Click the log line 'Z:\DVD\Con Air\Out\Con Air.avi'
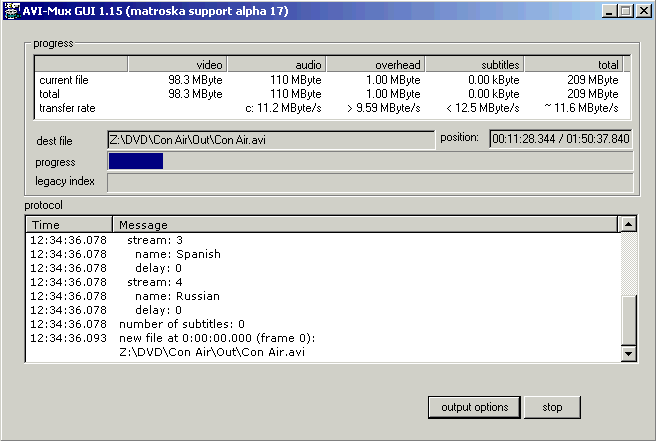The height and width of the screenshot is (441, 656). click(212, 352)
